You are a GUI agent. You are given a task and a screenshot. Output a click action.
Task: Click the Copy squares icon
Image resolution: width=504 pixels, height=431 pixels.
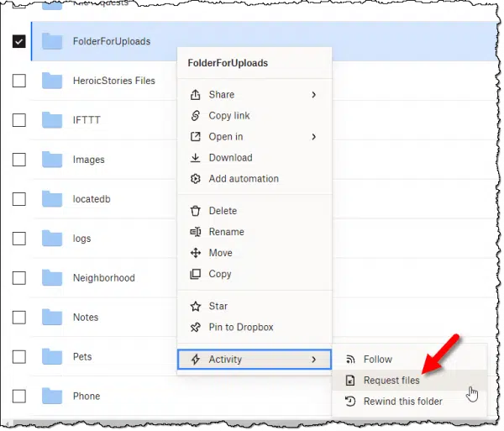pos(196,274)
